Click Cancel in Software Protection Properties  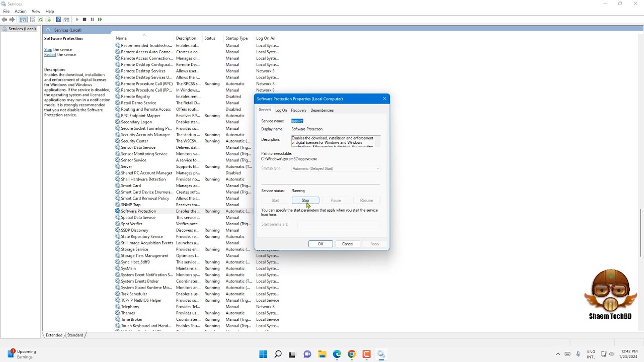click(x=348, y=244)
